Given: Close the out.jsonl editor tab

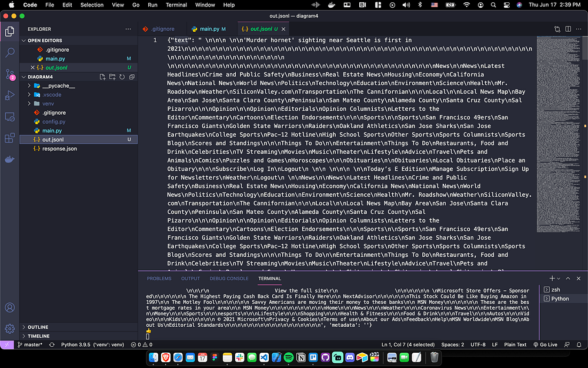Looking at the screenshot, I should coord(283,29).
